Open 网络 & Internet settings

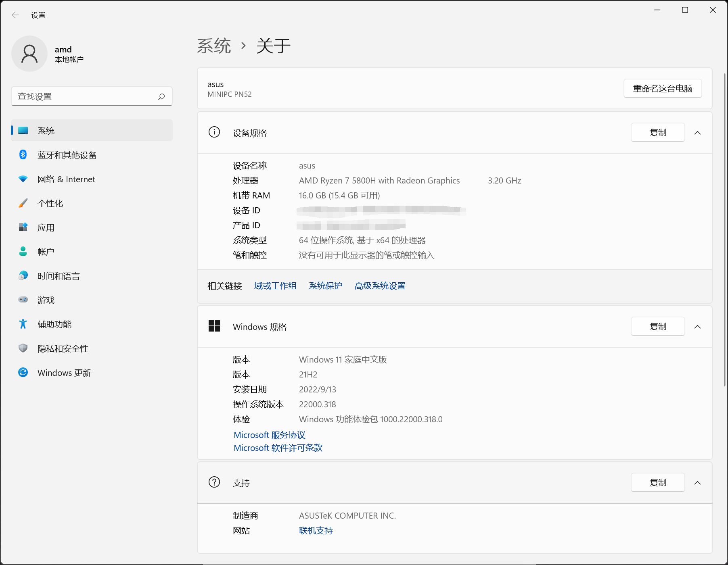pos(92,179)
